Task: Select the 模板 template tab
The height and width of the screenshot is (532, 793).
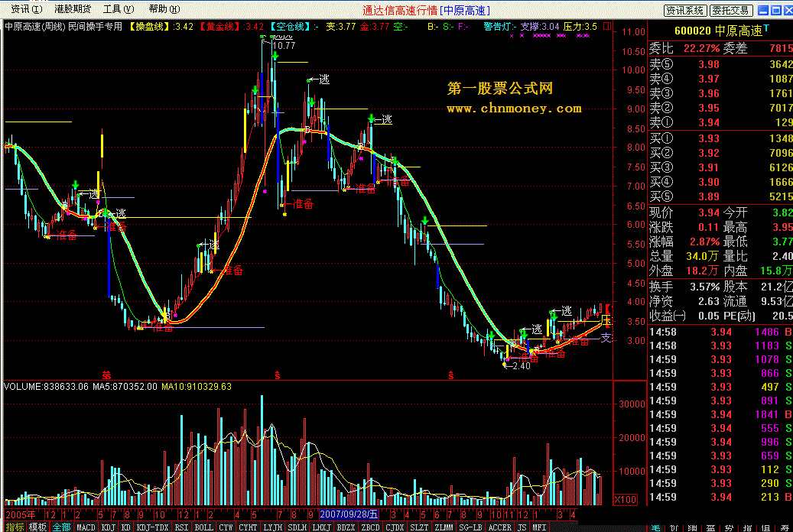Action: pyautogui.click(x=37, y=527)
